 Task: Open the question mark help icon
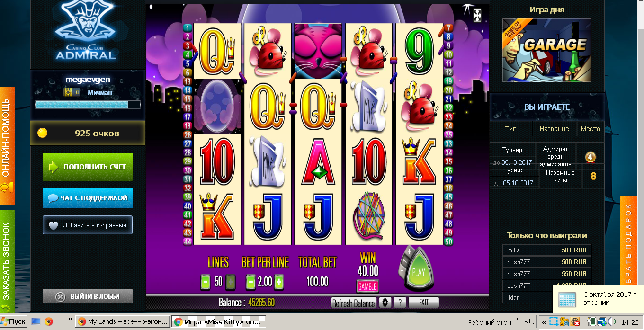(400, 303)
